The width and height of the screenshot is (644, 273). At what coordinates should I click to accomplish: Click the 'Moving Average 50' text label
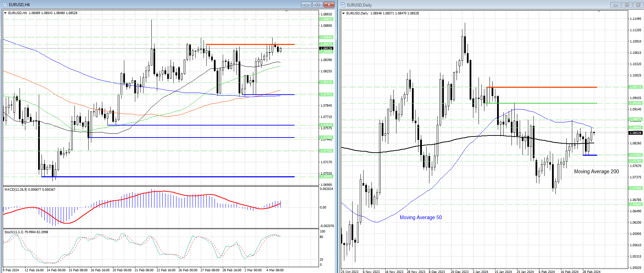pyautogui.click(x=421, y=217)
